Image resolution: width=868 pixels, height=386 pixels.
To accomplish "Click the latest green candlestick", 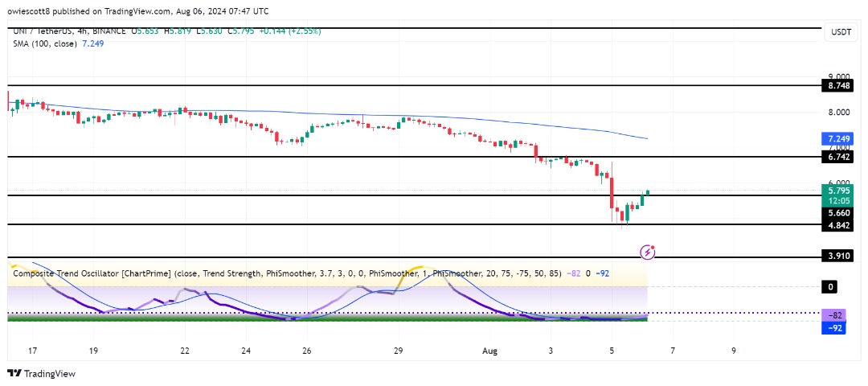I will 648,192.
